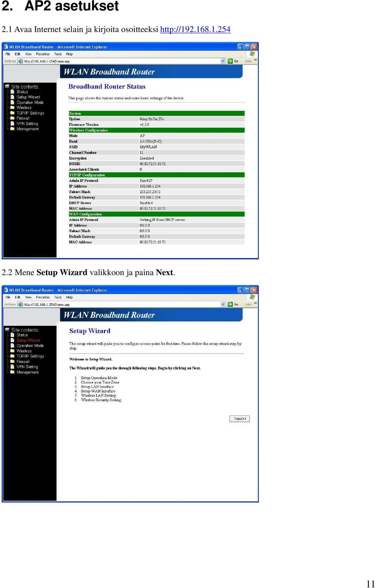
Task: Click VPN Setting page icon in Router Status window
Action: [x=13, y=124]
